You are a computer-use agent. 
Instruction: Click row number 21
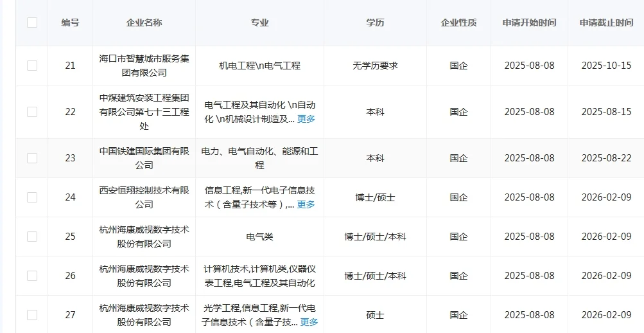pyautogui.click(x=70, y=66)
